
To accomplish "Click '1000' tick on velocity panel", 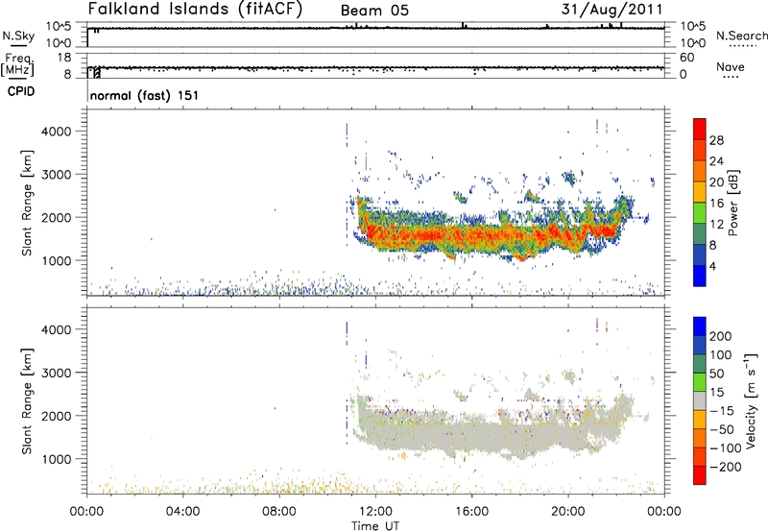I will [57, 459].
